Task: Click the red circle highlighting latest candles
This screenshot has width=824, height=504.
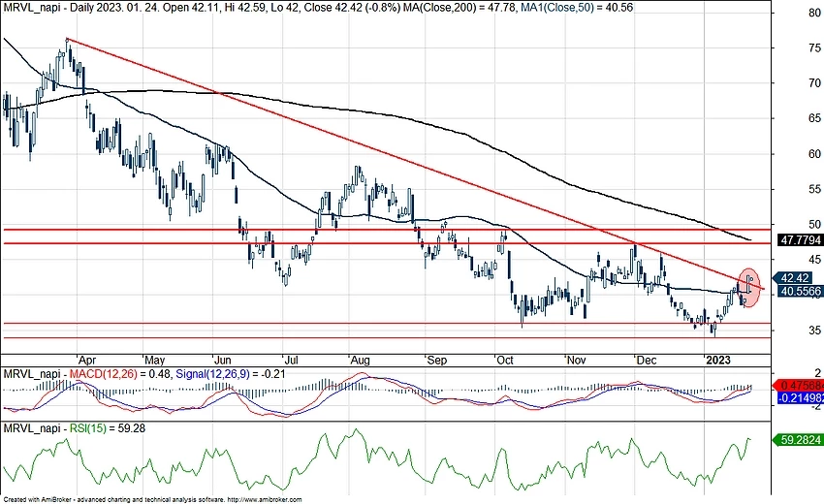Action: (750, 288)
